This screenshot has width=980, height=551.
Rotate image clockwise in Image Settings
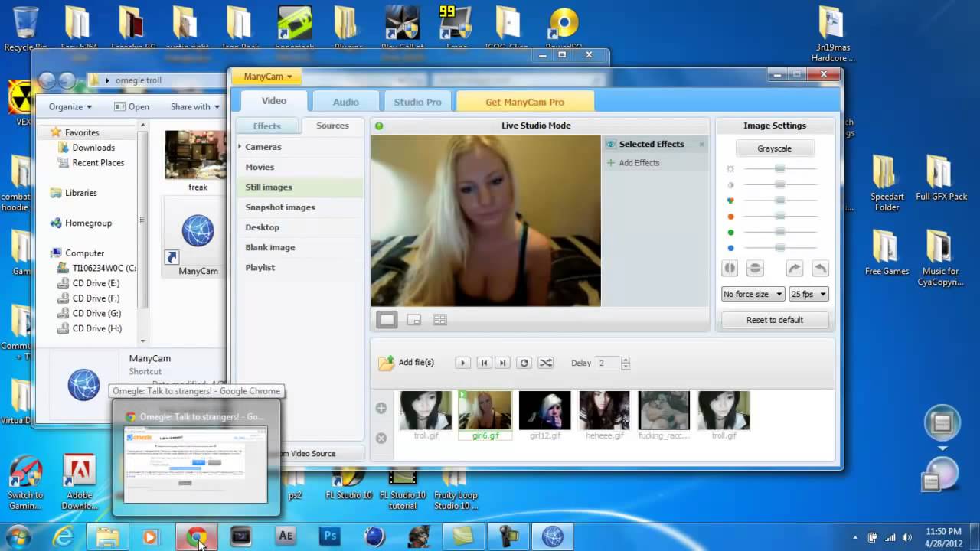coord(795,268)
